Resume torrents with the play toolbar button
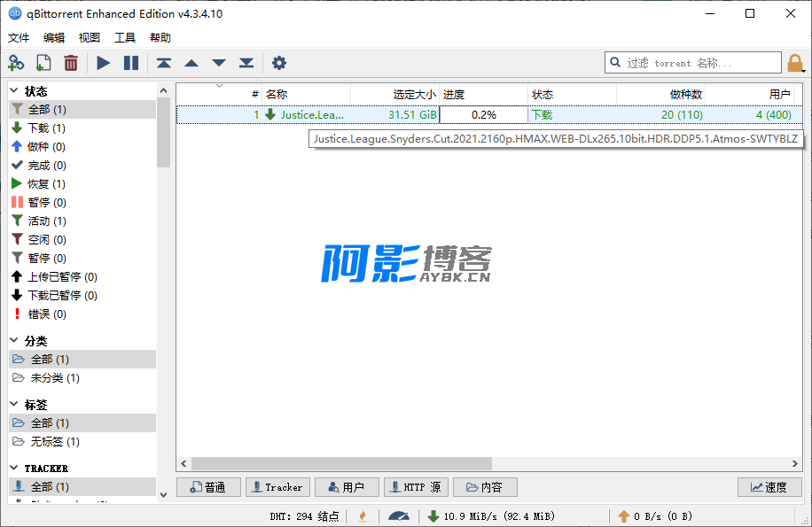 pyautogui.click(x=104, y=63)
